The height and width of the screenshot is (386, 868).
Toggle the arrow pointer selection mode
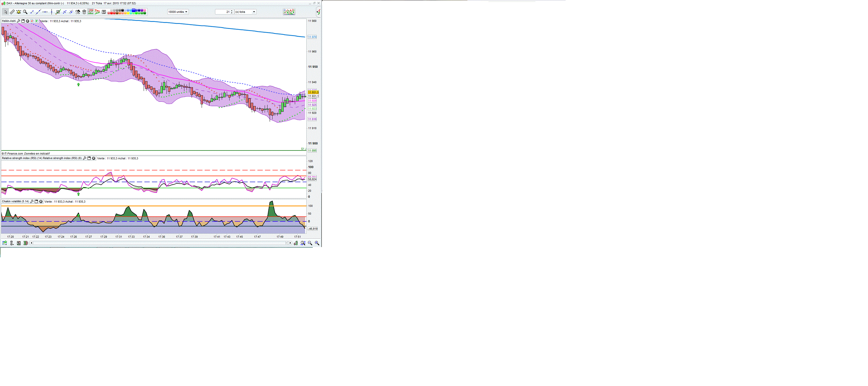(x=6, y=12)
